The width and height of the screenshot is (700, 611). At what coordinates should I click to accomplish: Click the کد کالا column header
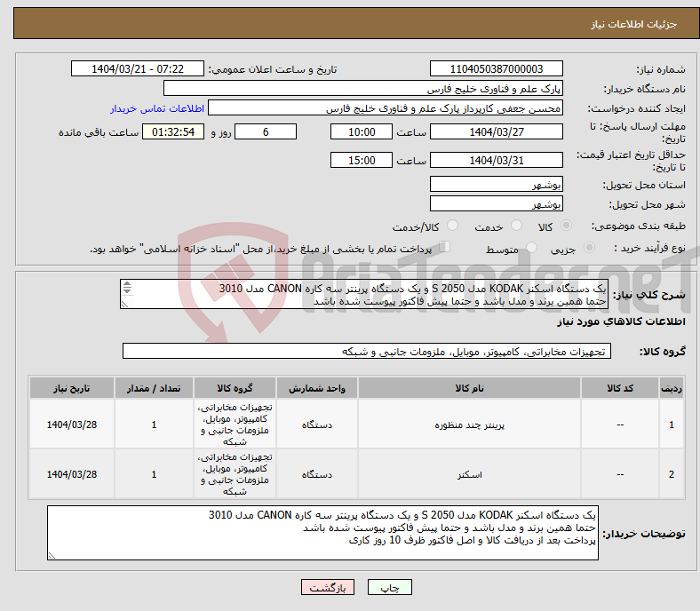pos(620,388)
